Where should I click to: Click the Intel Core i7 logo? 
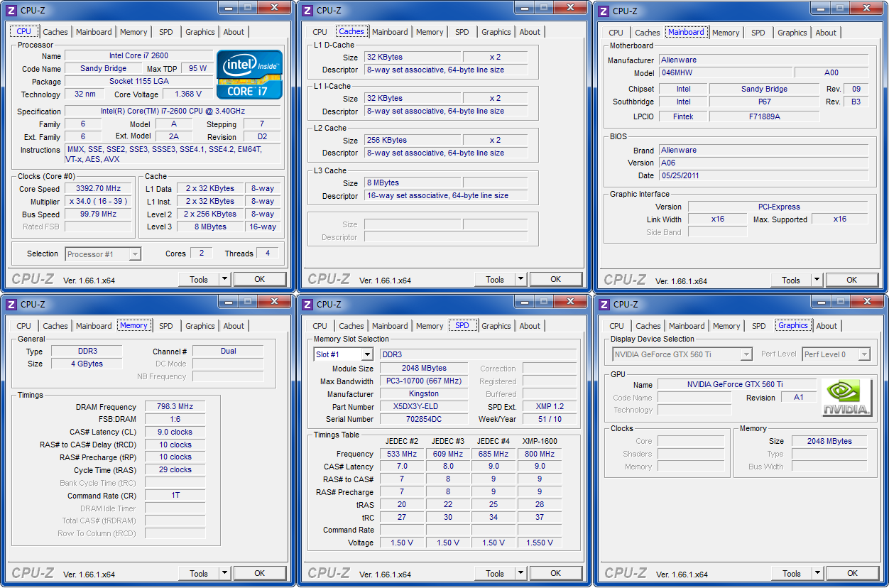pos(249,74)
